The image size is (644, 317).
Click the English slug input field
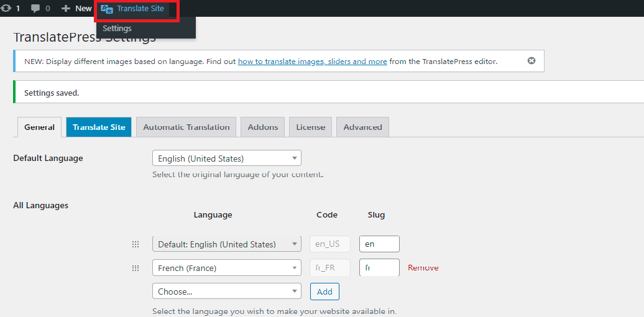pos(379,244)
